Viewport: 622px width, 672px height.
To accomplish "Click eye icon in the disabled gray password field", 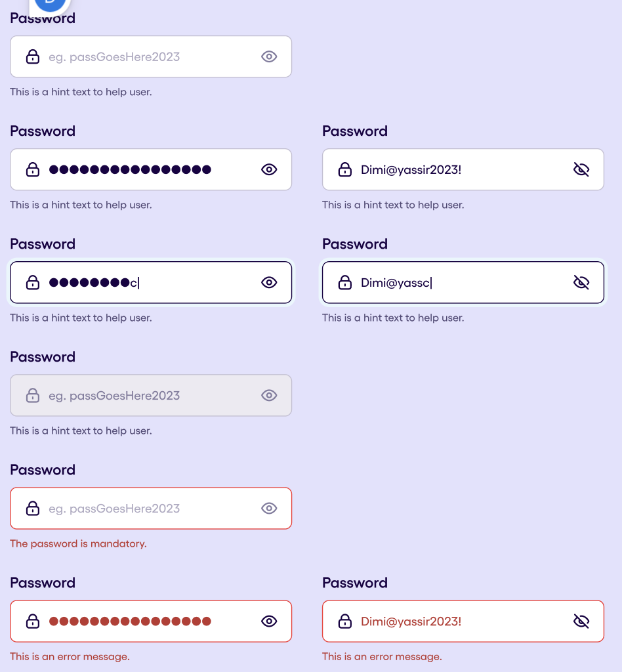I will click(x=269, y=395).
